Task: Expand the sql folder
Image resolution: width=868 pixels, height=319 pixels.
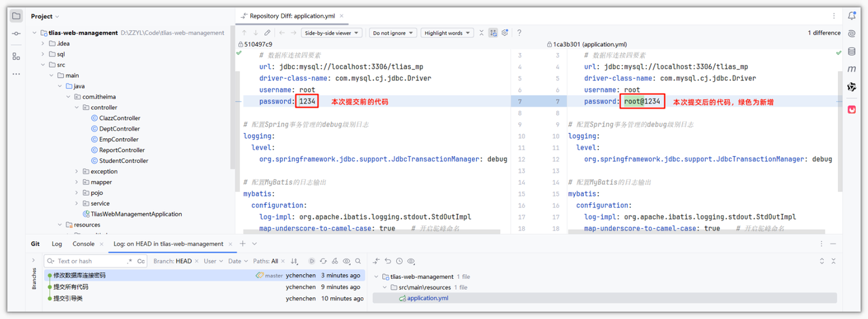Action: 43,54
